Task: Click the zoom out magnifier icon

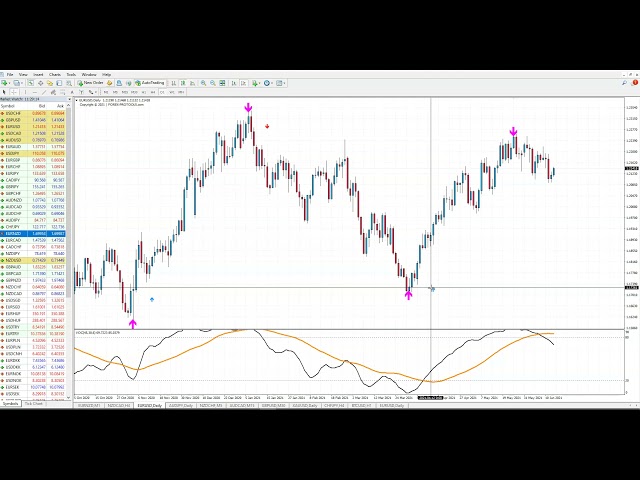Action: pyautogui.click(x=214, y=83)
